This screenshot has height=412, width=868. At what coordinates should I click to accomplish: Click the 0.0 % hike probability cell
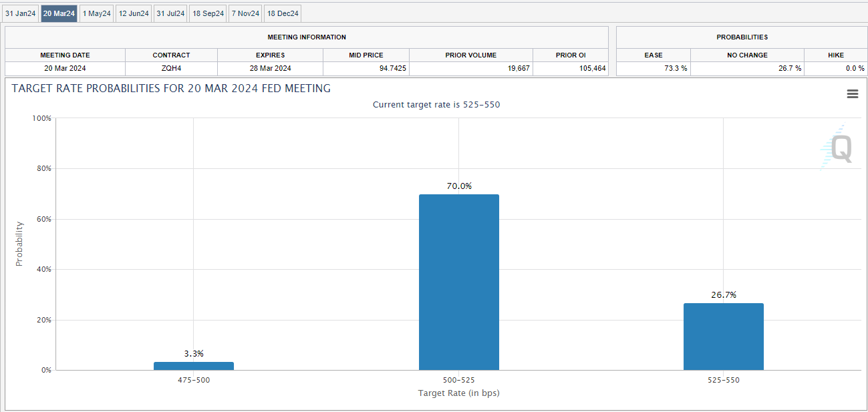[835, 68]
